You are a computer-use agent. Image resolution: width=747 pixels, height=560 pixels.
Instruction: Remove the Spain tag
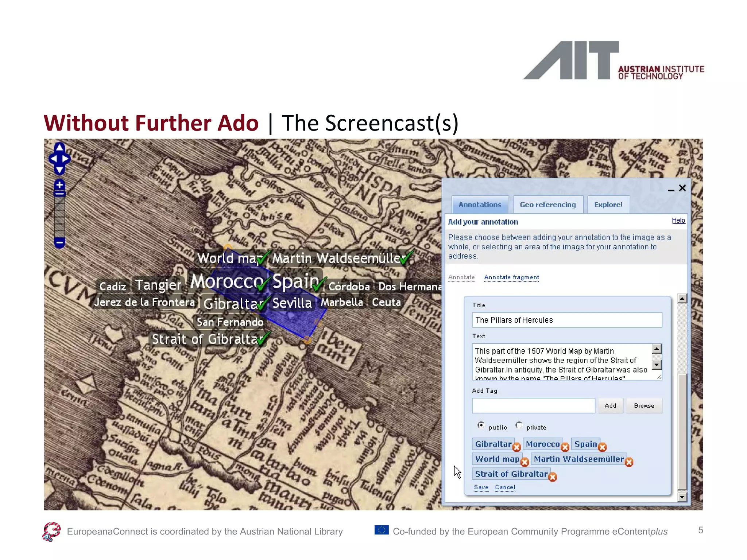click(602, 447)
